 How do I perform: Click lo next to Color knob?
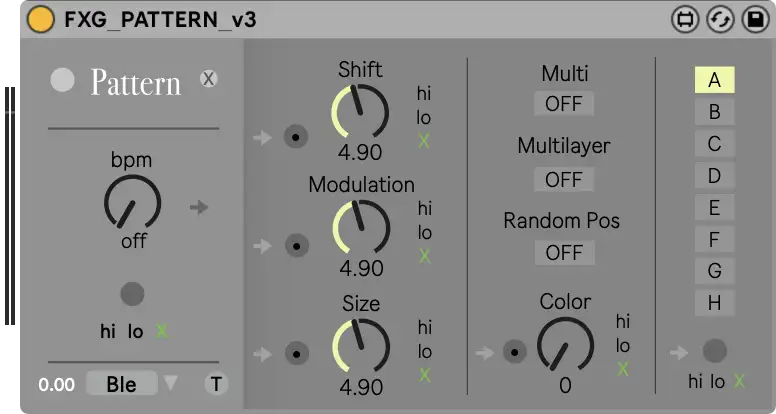click(x=623, y=346)
